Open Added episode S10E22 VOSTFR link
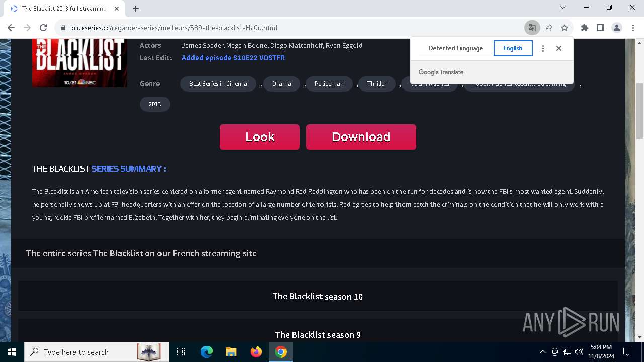The image size is (644, 362). (x=233, y=58)
